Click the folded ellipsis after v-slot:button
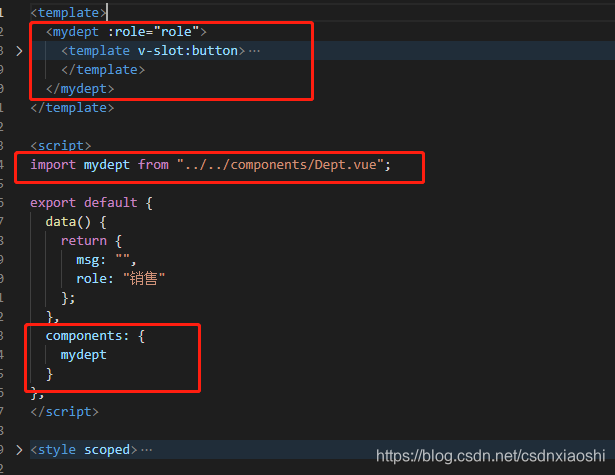The width and height of the screenshot is (615, 475). [x=254, y=51]
